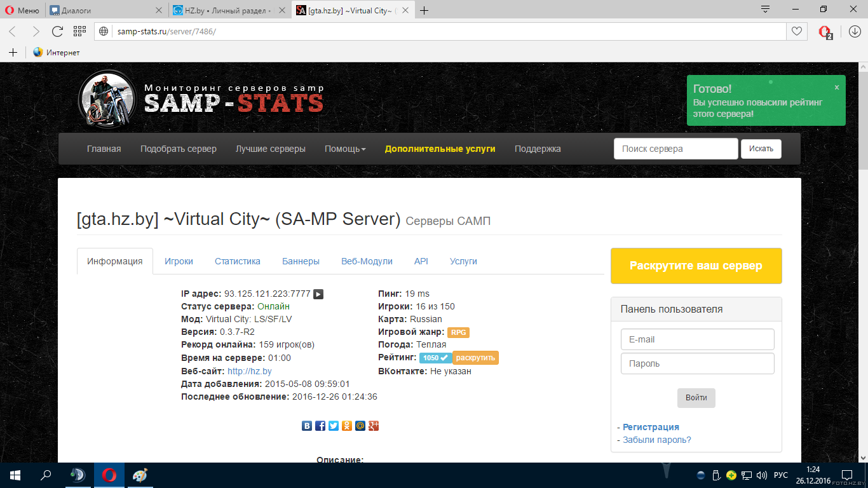The width and height of the screenshot is (868, 488).
Task: Reload the current page
Action: pyautogui.click(x=57, y=31)
